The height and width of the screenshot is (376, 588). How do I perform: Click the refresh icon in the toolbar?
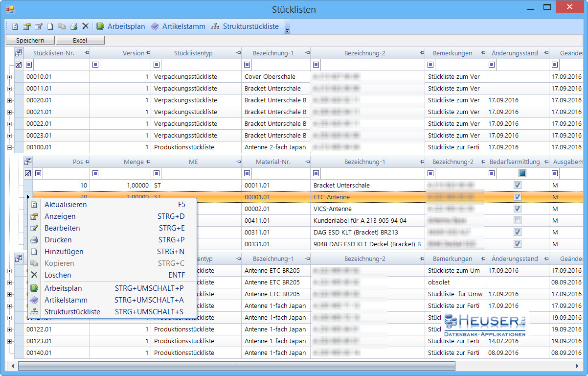[x=15, y=26]
